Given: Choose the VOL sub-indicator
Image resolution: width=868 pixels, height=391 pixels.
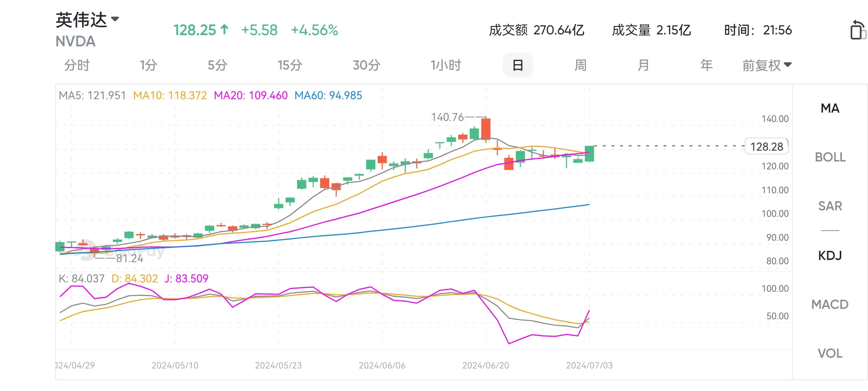Looking at the screenshot, I should click(830, 353).
